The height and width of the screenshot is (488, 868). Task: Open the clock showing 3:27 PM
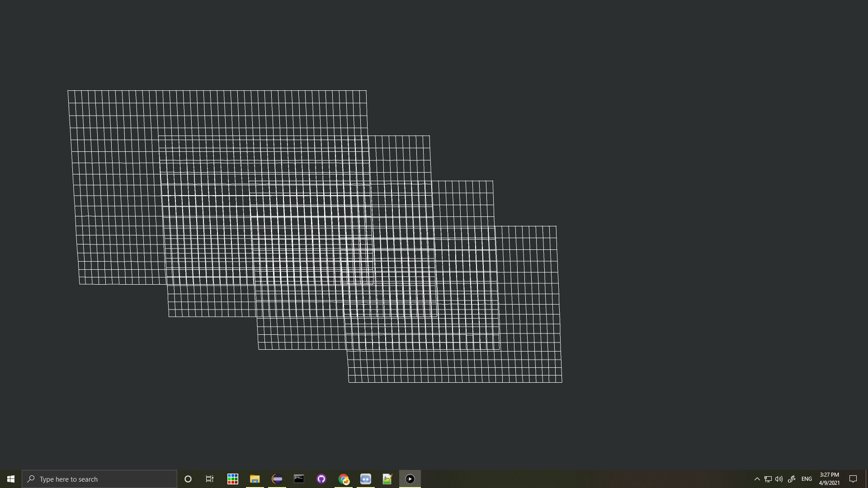coord(829,479)
